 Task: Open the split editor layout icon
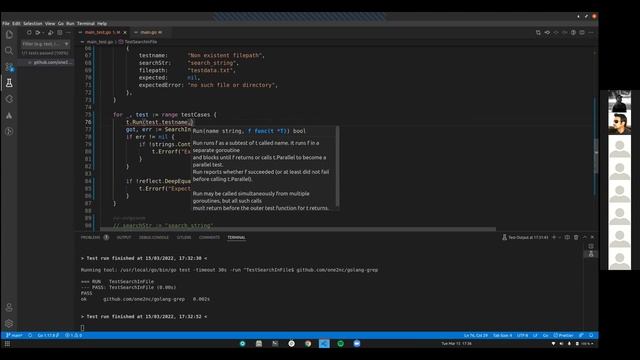(582, 32)
